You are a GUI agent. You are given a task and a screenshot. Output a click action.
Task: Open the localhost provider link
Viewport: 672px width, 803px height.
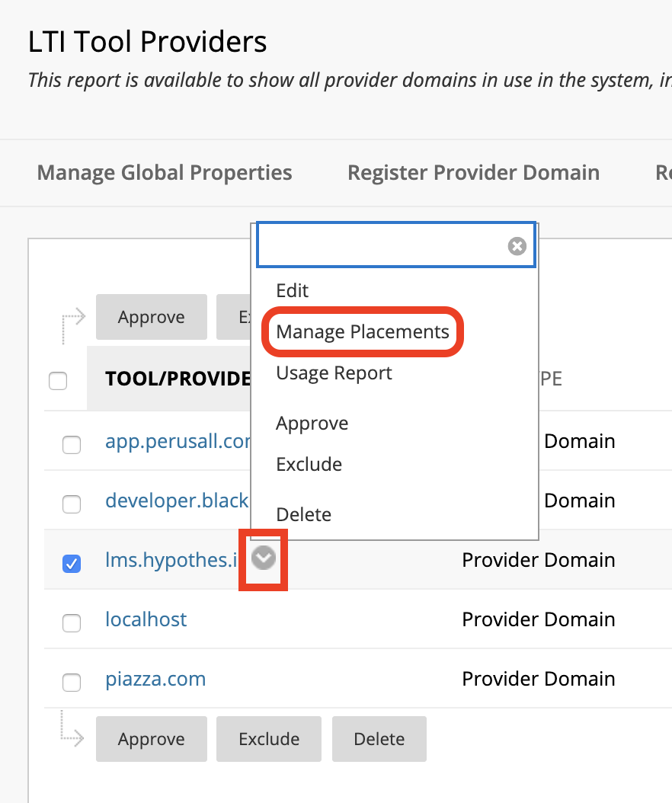(146, 619)
